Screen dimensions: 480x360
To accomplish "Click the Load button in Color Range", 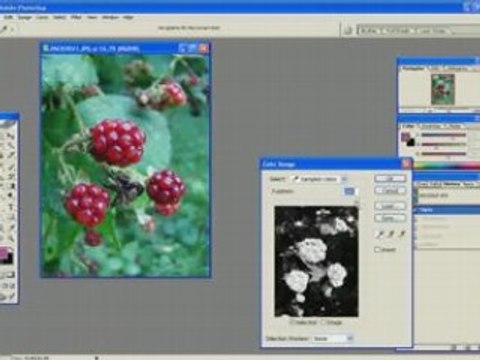I will pos(390,206).
